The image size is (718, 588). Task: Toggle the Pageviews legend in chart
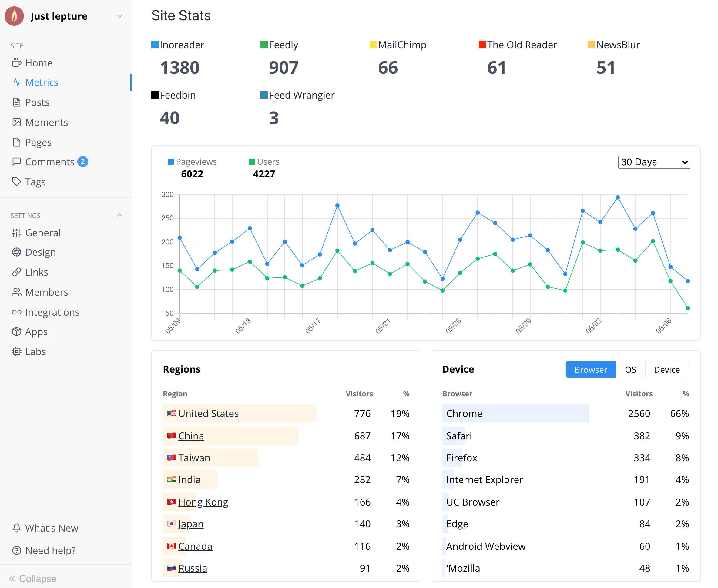(x=192, y=162)
